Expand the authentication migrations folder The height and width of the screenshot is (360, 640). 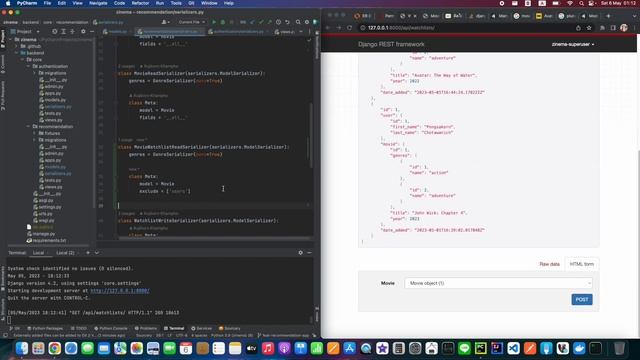click(x=34, y=73)
